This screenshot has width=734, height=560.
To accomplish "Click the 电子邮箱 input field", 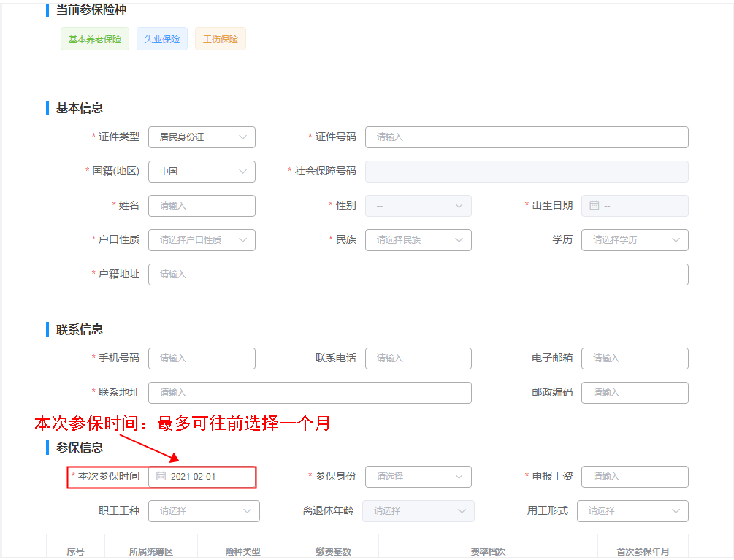I will 635,358.
